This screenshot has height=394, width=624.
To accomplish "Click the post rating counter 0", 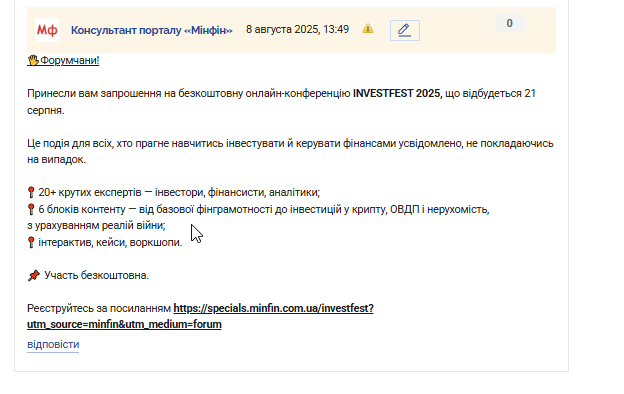I will [510, 23].
